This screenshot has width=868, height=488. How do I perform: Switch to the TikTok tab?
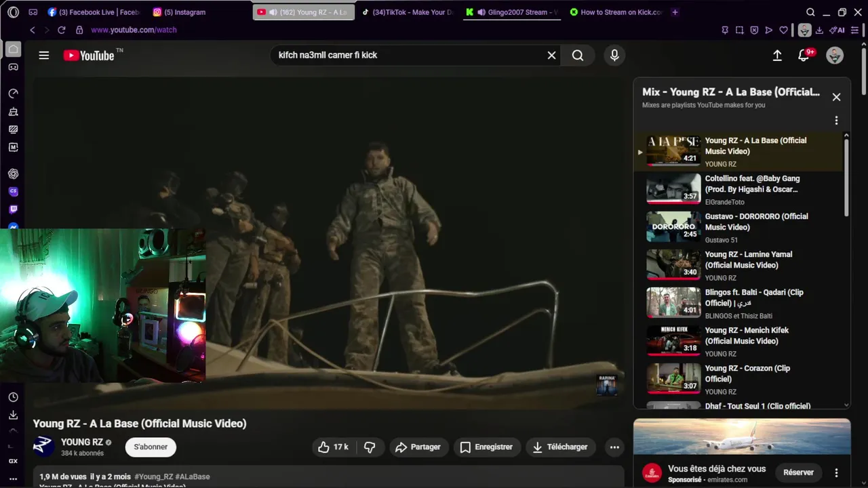point(407,12)
